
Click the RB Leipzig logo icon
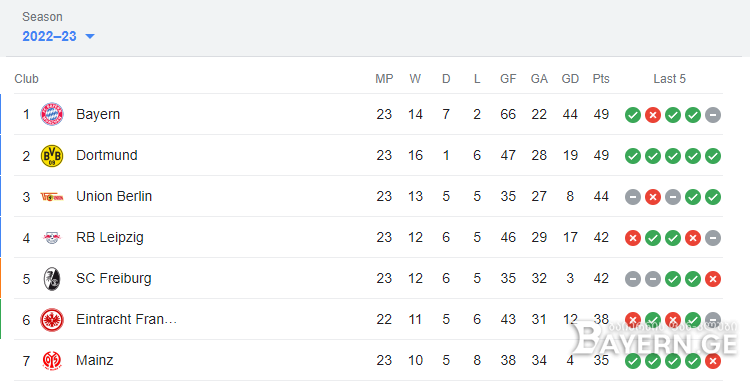point(52,238)
